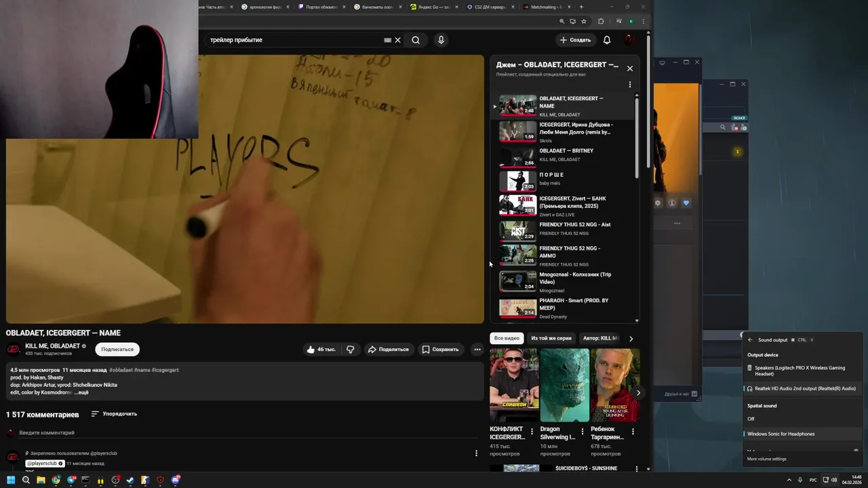Open the Dragon Silverwing card's three-dot menu

(583, 432)
